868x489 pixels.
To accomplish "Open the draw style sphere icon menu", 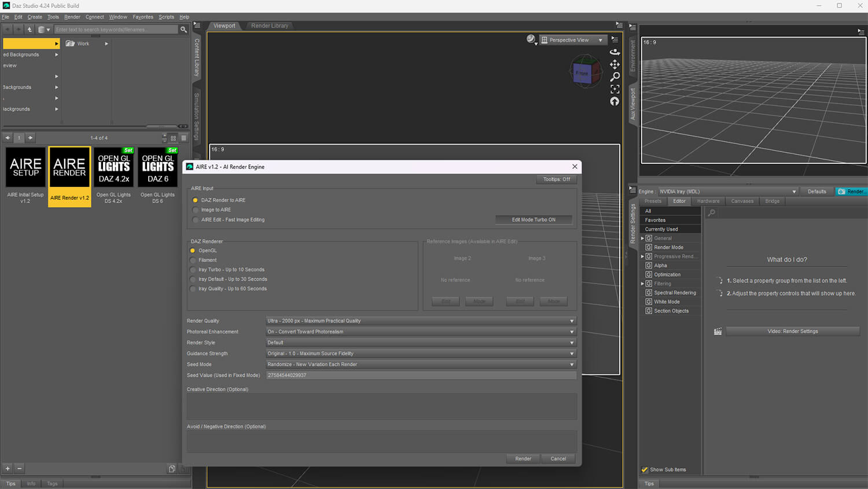I will coord(531,39).
